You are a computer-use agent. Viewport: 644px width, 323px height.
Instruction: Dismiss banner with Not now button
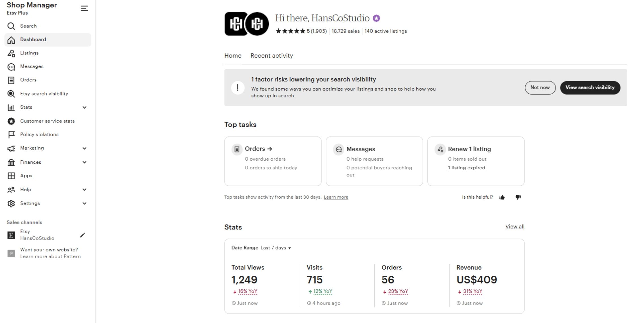point(540,88)
